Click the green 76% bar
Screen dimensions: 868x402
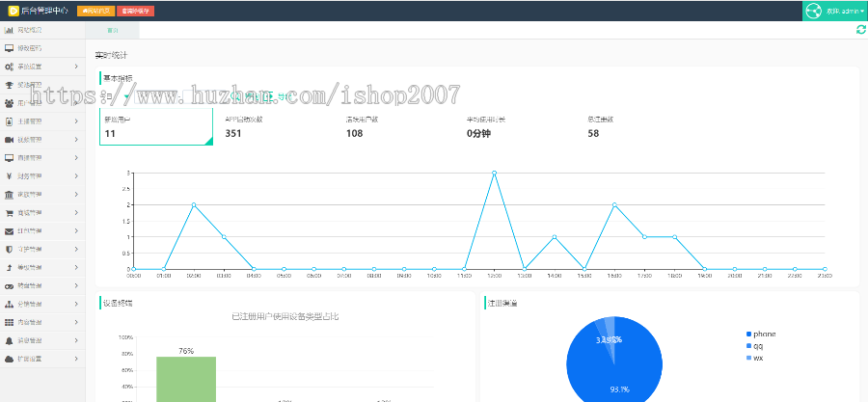click(x=186, y=379)
